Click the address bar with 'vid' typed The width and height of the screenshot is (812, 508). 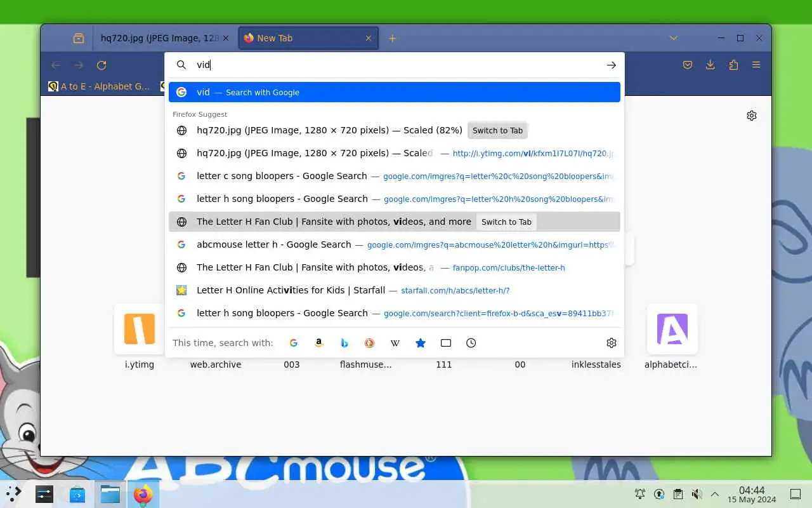(395, 65)
